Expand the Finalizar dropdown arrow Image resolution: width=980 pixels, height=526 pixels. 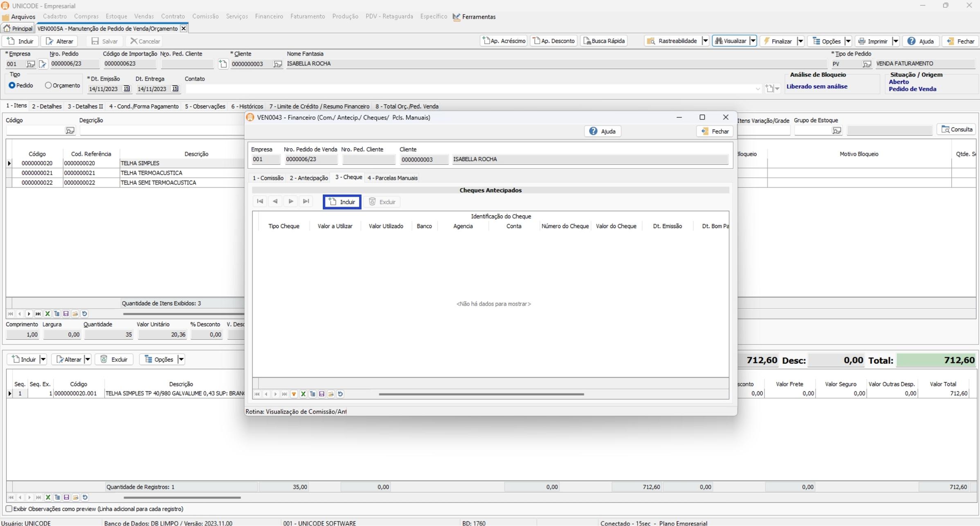(800, 41)
